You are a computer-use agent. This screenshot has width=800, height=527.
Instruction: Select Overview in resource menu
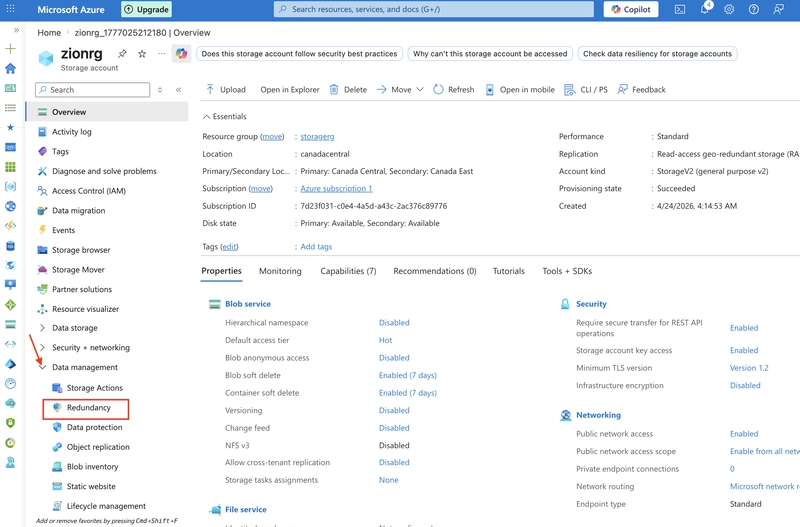pos(107,112)
